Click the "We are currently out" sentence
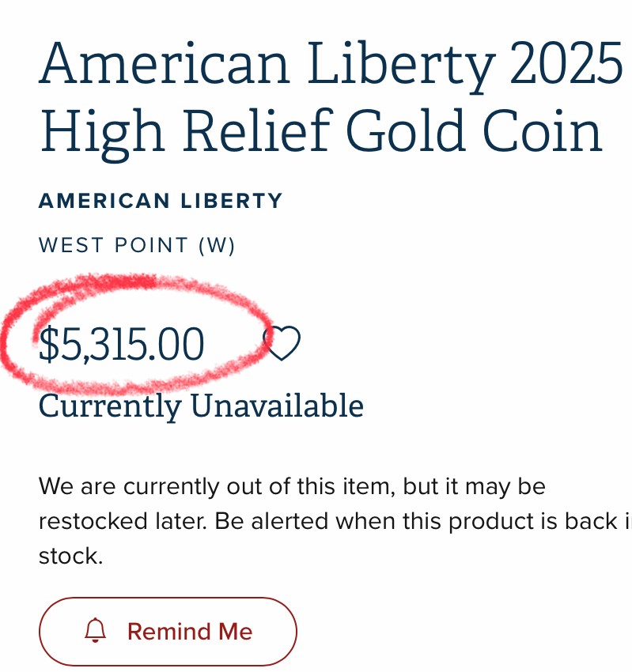Screen dimensions: 632x672 [x=292, y=485]
